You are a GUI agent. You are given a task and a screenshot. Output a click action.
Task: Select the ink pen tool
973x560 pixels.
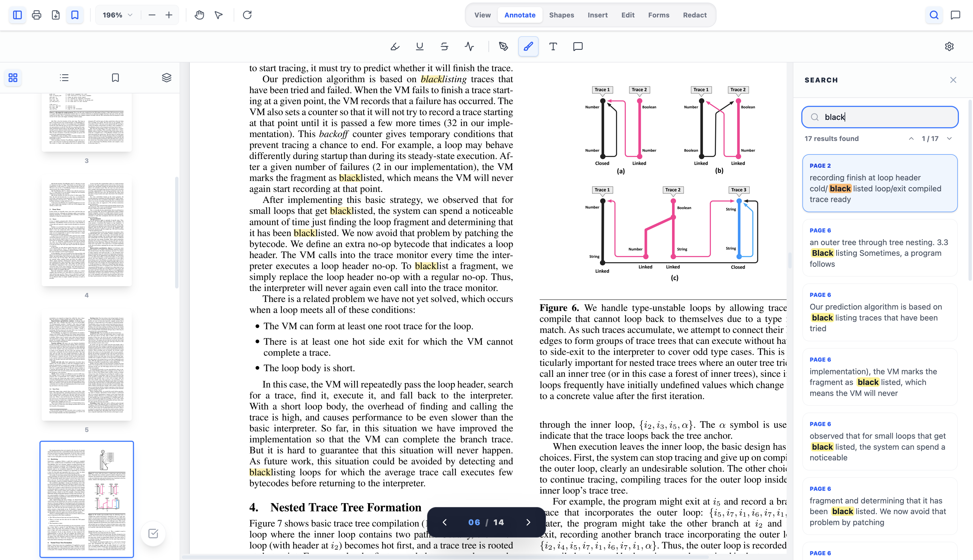tap(504, 46)
